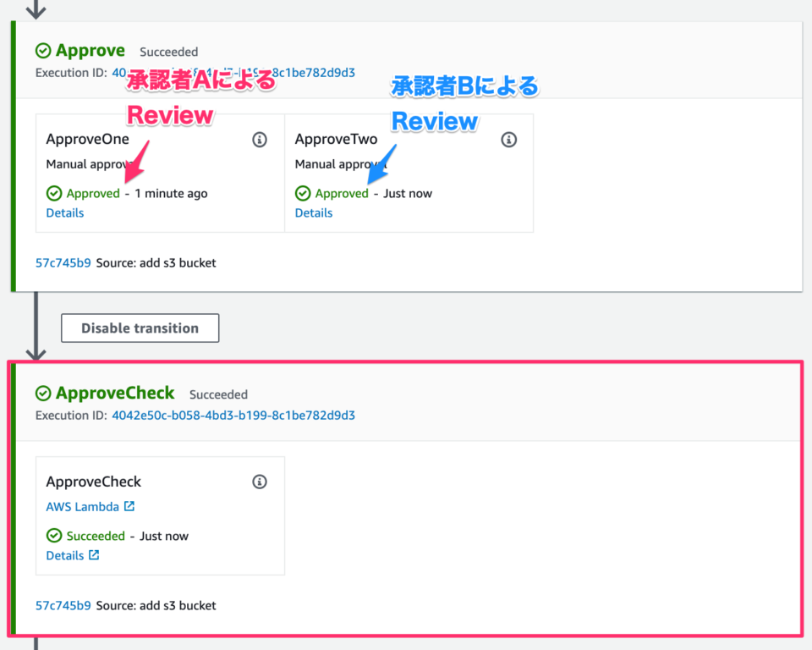The image size is (812, 650).
Task: Open Execution ID link in ApproveCheck stage
Action: (233, 416)
